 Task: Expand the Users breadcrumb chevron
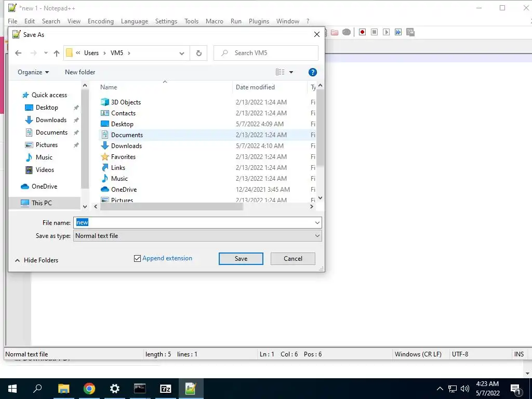104,53
